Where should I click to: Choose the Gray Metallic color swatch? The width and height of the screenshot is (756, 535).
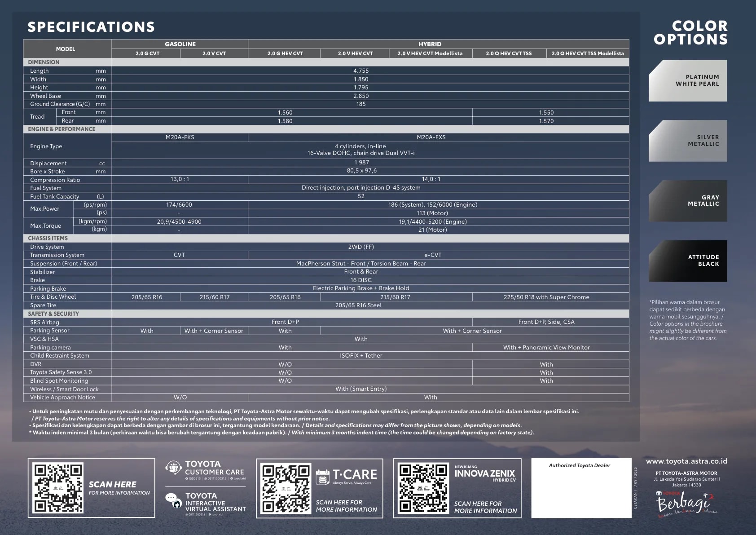point(688,201)
